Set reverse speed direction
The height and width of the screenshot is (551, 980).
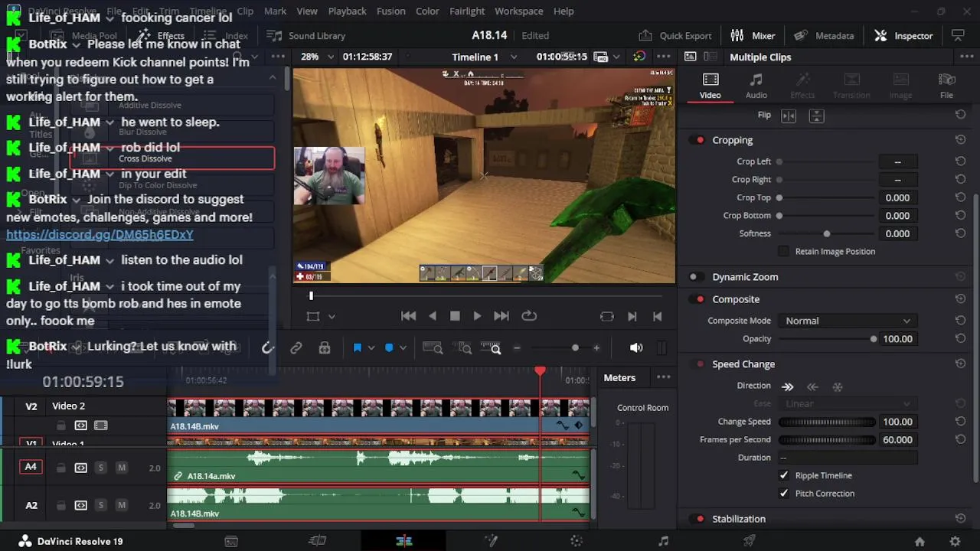(812, 387)
